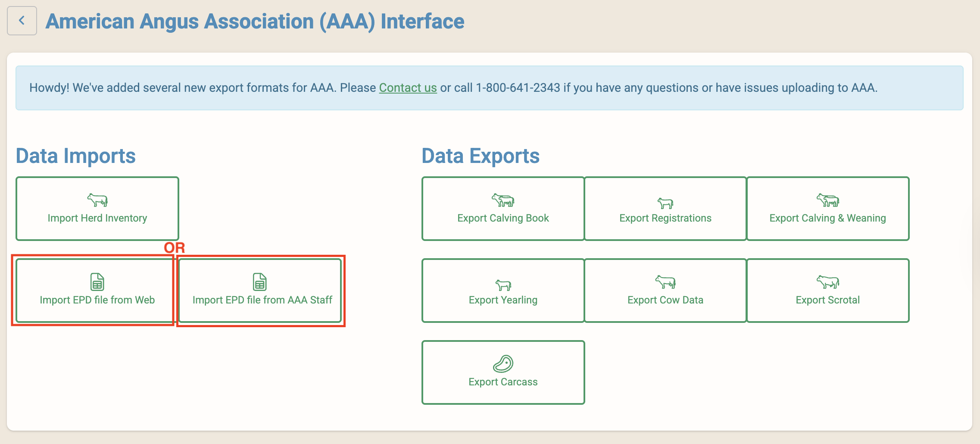This screenshot has width=980, height=444.
Task: Click the Data Imports heading
Action: pyautogui.click(x=76, y=156)
